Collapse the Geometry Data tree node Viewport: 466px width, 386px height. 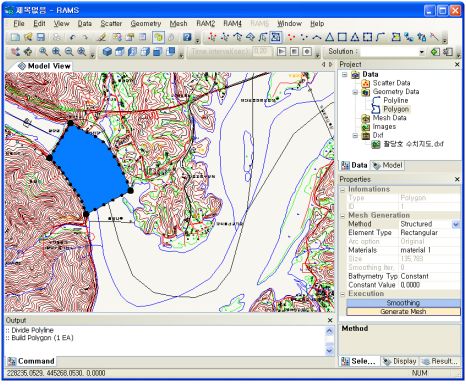[355, 92]
